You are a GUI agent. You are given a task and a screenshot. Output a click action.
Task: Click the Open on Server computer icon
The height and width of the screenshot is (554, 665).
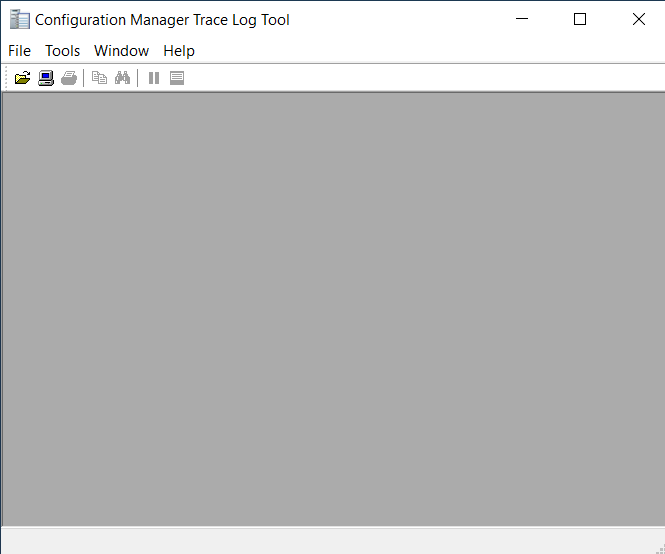point(46,78)
